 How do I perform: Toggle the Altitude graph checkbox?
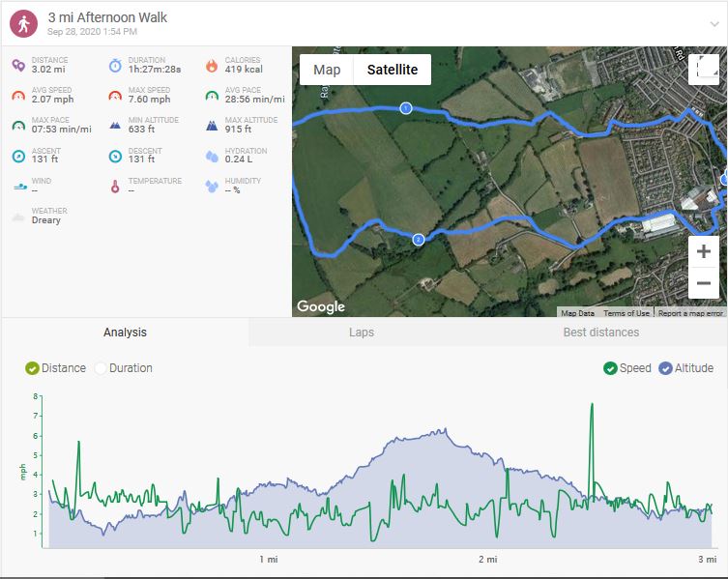click(x=665, y=368)
